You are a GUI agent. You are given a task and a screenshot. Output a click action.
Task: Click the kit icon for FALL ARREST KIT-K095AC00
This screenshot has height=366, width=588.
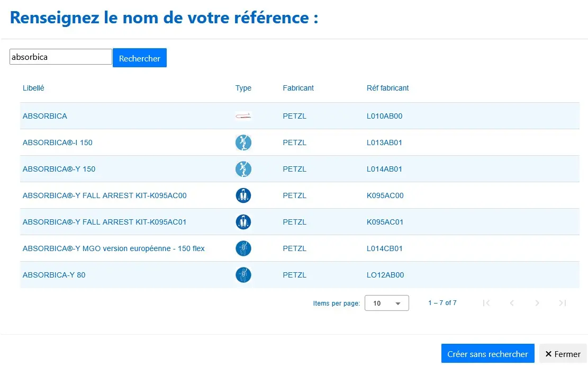tap(243, 195)
